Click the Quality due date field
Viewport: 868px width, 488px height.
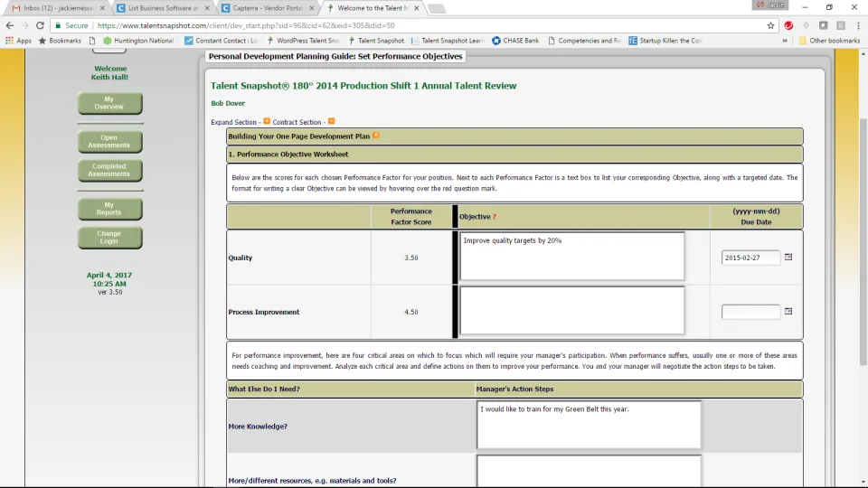[x=750, y=258]
